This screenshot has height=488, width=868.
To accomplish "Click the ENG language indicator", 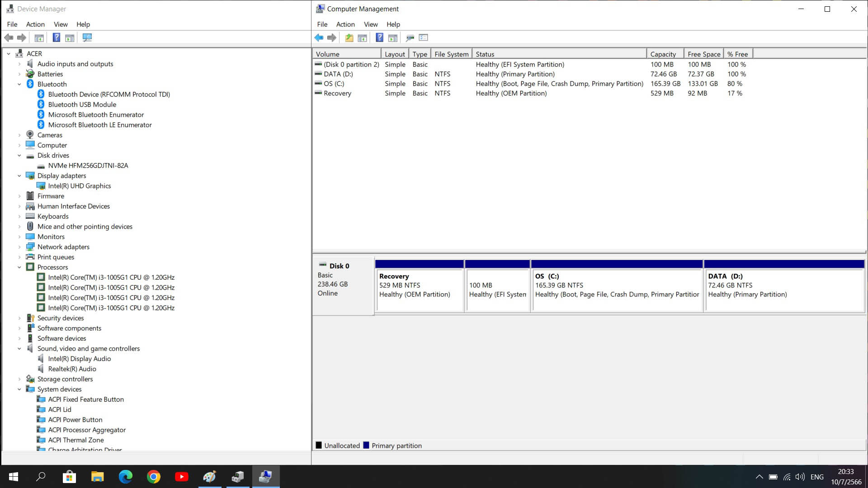I will click(x=817, y=477).
